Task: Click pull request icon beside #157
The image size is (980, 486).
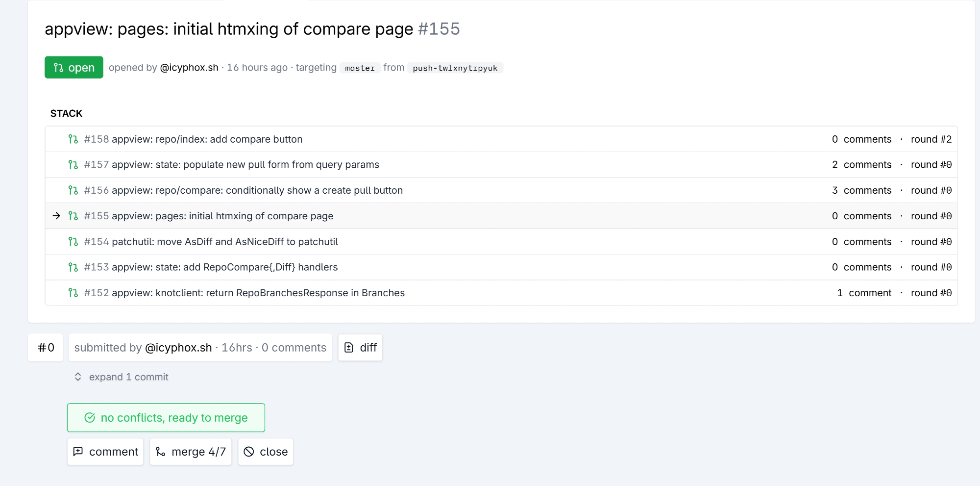Action: pyautogui.click(x=73, y=165)
